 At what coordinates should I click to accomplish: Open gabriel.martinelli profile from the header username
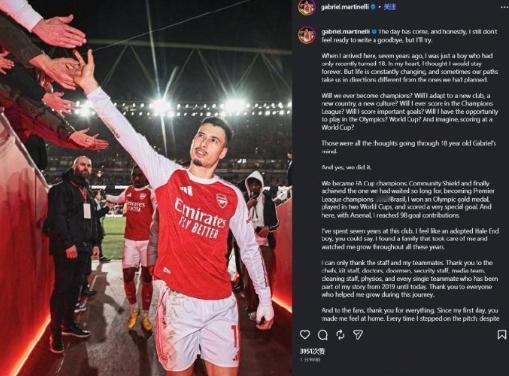click(x=346, y=7)
